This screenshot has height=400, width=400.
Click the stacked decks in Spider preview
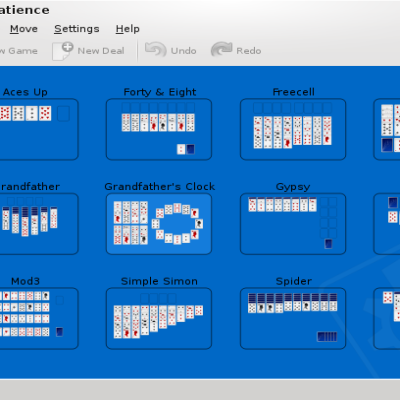[x=327, y=337]
